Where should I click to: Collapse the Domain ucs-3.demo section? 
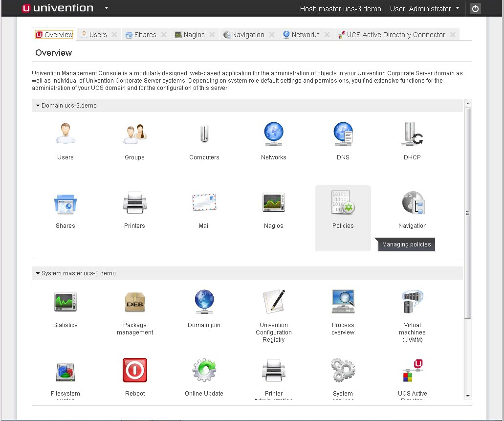click(38, 106)
